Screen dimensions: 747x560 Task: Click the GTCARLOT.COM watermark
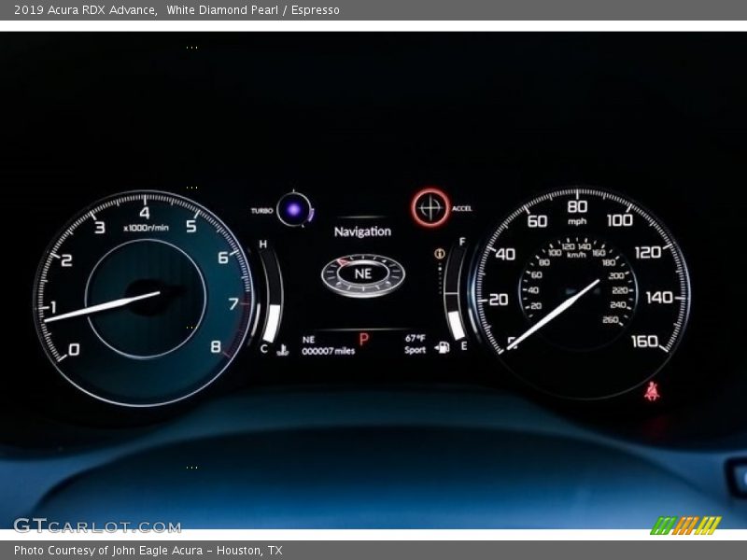coord(96,525)
